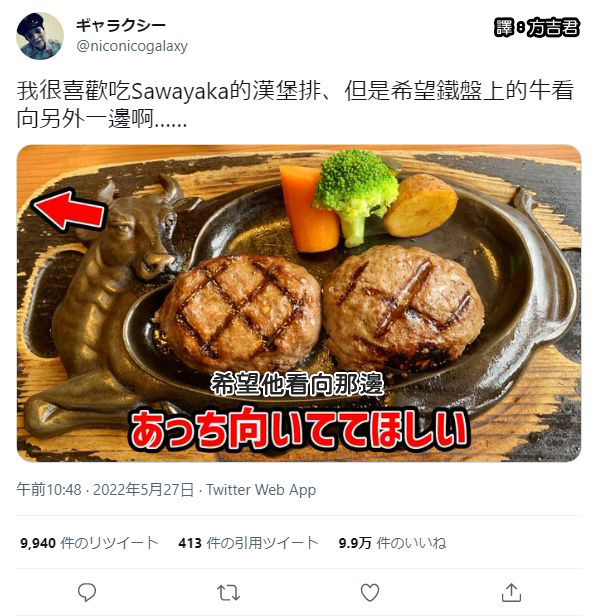This screenshot has height=616, width=598.
Task: Open the ギャラクシー profile avatar
Action: tap(40, 36)
